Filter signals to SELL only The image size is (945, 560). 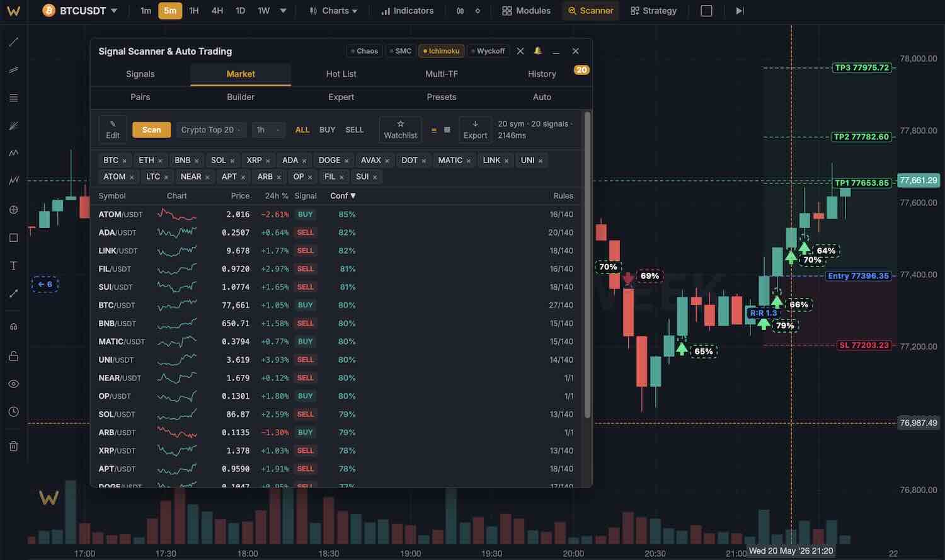355,130
